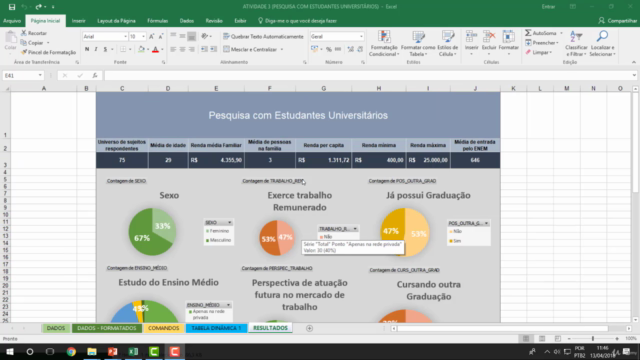Open the ENSINO_MÉDIO chart filter dropdown
The height and width of the screenshot is (360, 640).
coord(228,305)
